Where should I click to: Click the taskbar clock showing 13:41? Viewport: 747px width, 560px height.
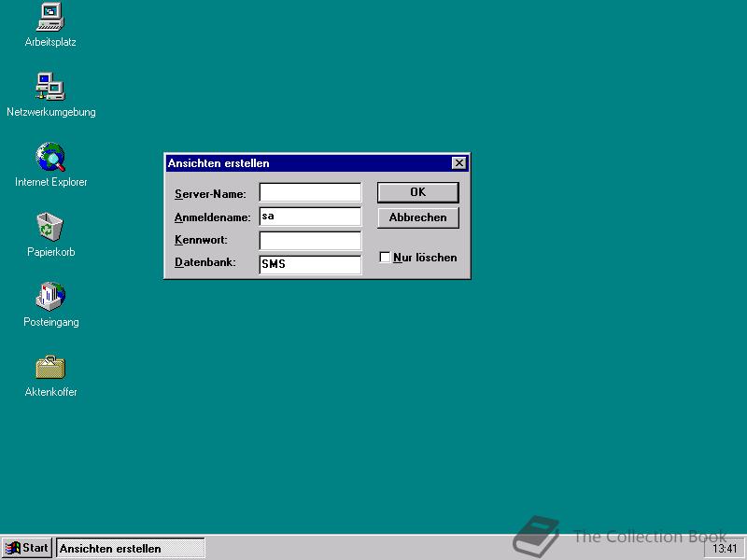pyautogui.click(x=725, y=549)
